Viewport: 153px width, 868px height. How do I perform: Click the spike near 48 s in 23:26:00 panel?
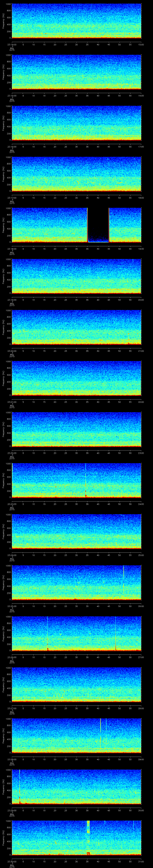tap(116, 633)
